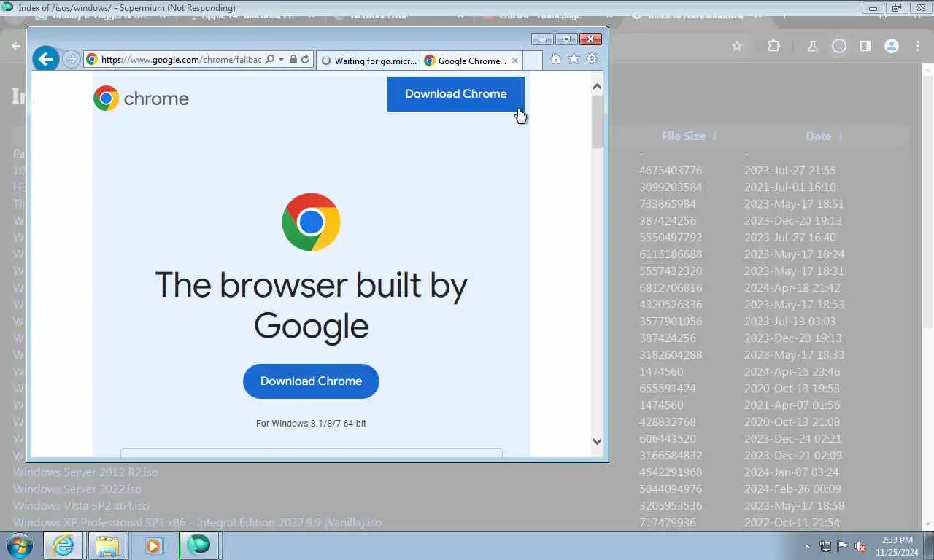Viewport: 934px width, 560px height.
Task: Show hidden tray icons arrow
Action: click(x=807, y=546)
